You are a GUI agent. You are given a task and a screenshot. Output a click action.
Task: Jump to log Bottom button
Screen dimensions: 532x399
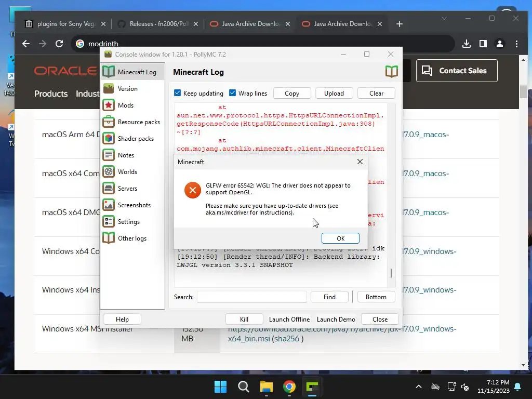[x=376, y=297]
